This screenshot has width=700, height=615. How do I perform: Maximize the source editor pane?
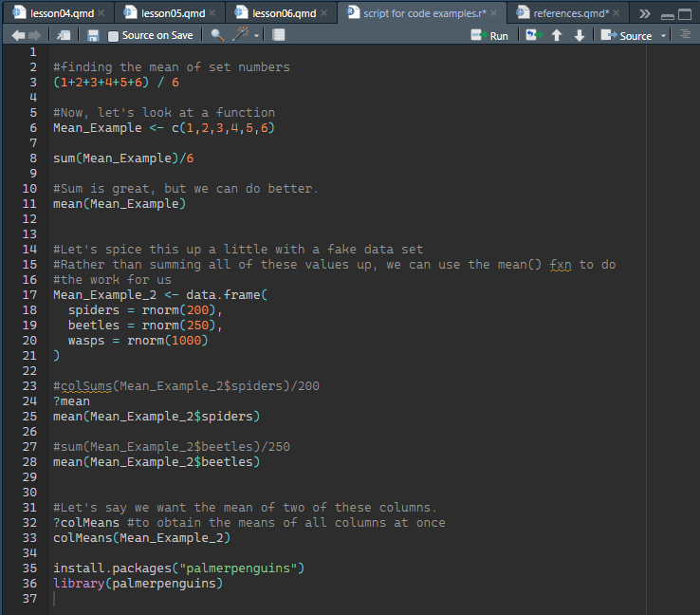point(685,13)
